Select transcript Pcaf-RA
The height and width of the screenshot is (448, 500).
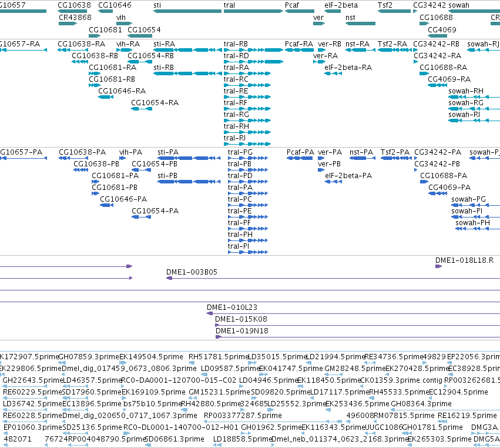300,50
